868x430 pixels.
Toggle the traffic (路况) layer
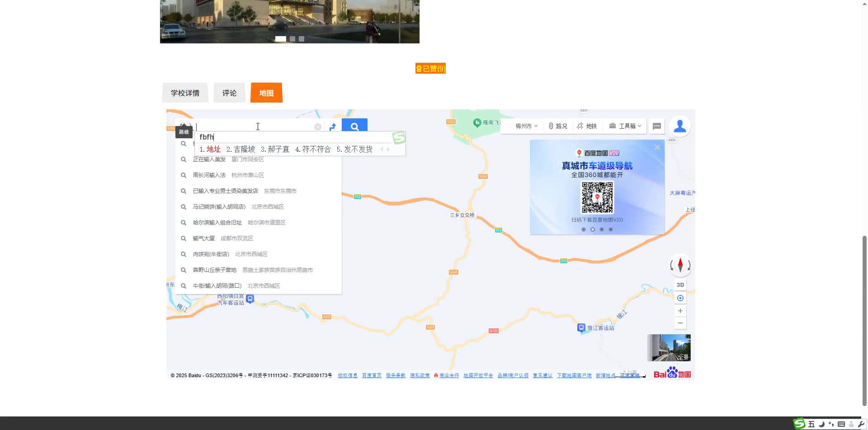(x=558, y=126)
